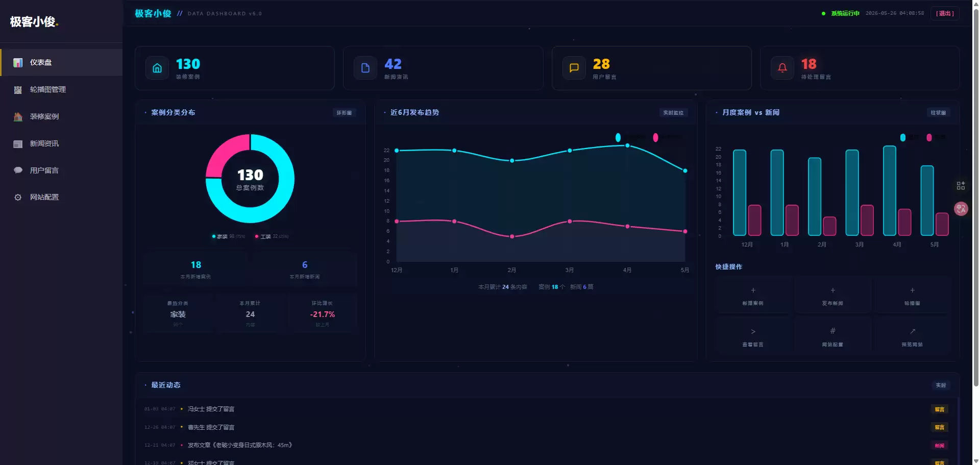
Task: Open 轮播图管理 in the sidebar
Action: pos(61,89)
